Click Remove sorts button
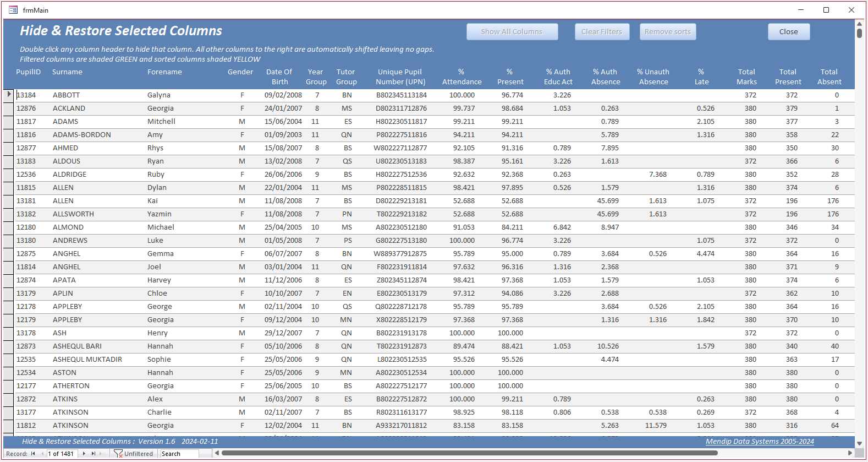Image resolution: width=868 pixels, height=462 pixels. coord(668,32)
